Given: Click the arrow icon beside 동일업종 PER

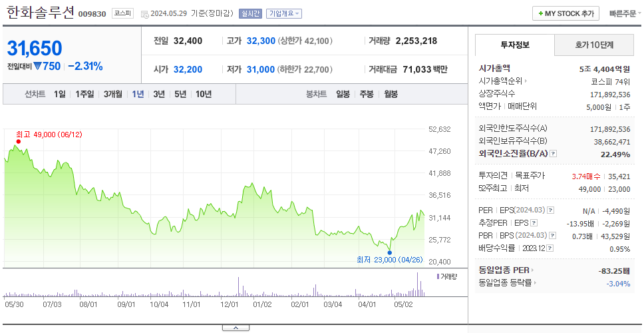Looking at the screenshot, I should point(533,270).
